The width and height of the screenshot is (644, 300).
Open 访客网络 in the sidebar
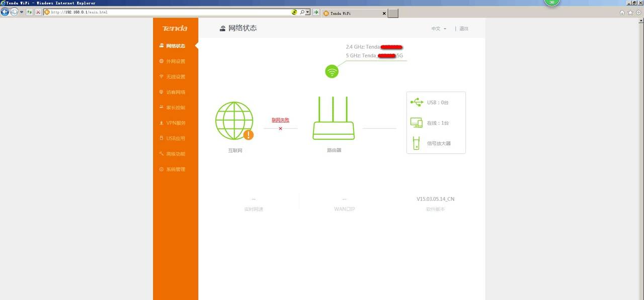pos(176,92)
